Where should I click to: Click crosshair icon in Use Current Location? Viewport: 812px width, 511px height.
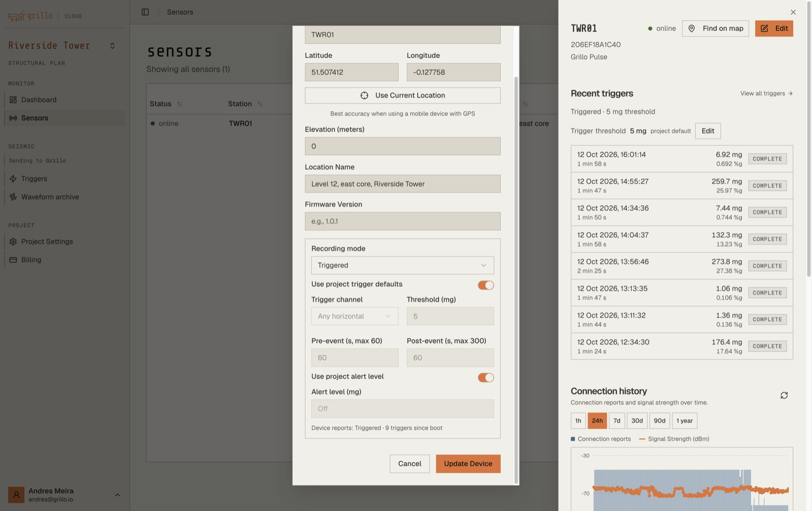pos(364,95)
